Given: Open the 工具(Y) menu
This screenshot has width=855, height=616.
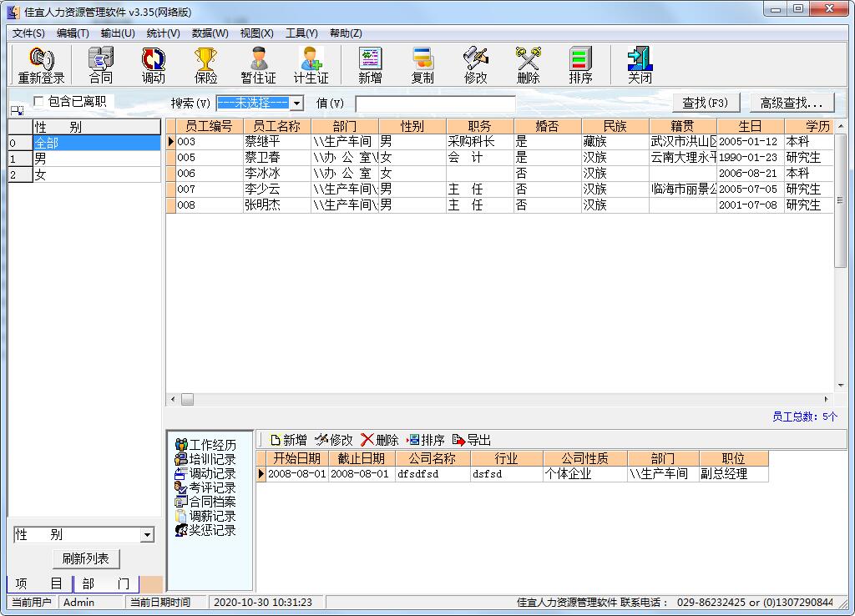Looking at the screenshot, I should [x=301, y=33].
